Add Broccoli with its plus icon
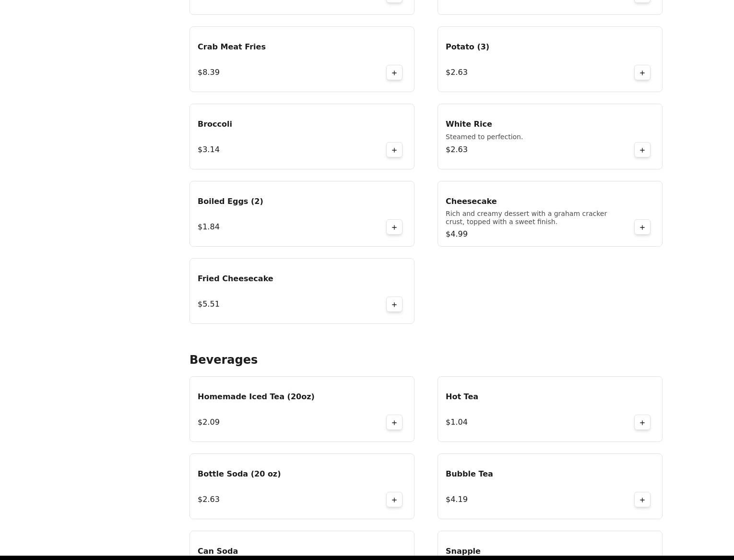This screenshot has height=560, width=734. pyautogui.click(x=394, y=150)
